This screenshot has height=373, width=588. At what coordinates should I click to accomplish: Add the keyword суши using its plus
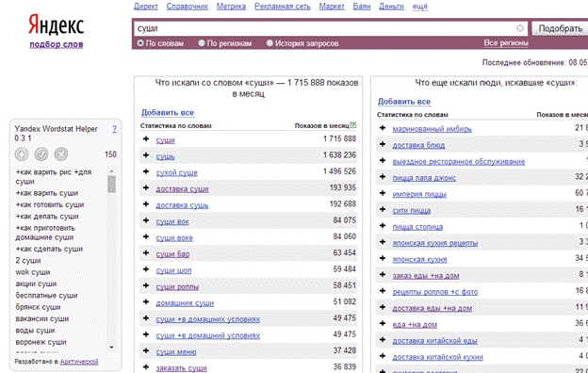click(146, 139)
